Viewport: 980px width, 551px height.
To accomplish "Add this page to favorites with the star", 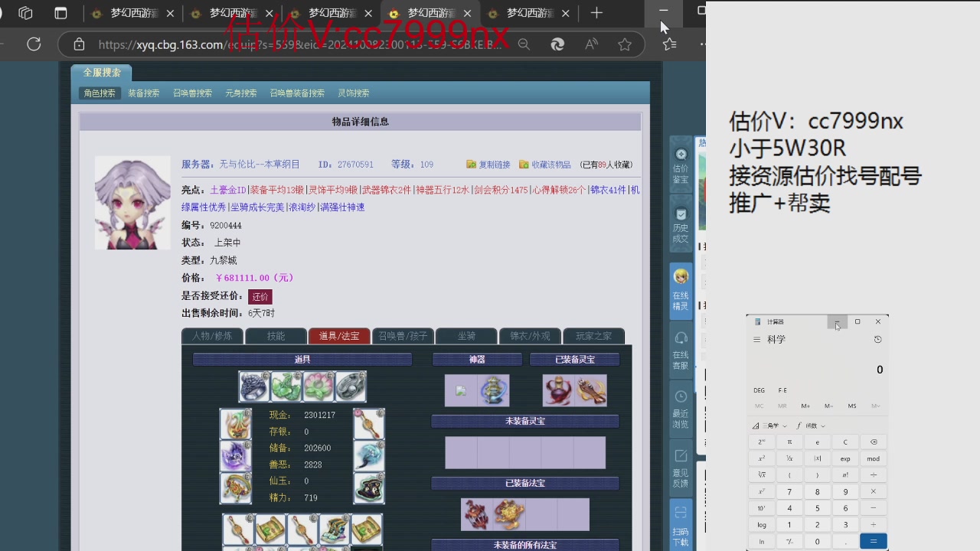I will point(625,44).
